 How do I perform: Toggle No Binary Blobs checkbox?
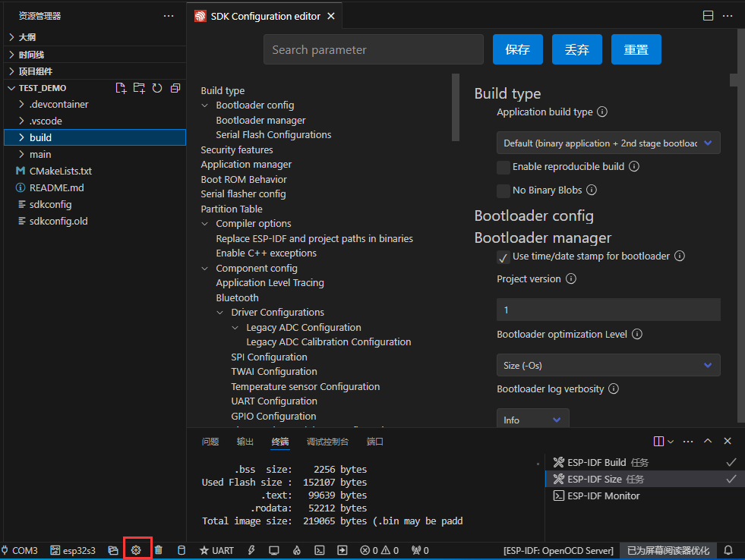click(x=504, y=190)
